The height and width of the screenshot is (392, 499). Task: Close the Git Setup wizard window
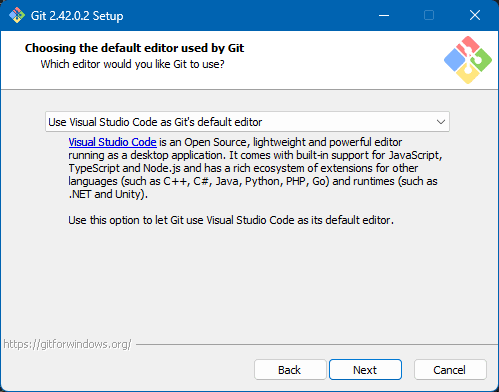[475, 15]
